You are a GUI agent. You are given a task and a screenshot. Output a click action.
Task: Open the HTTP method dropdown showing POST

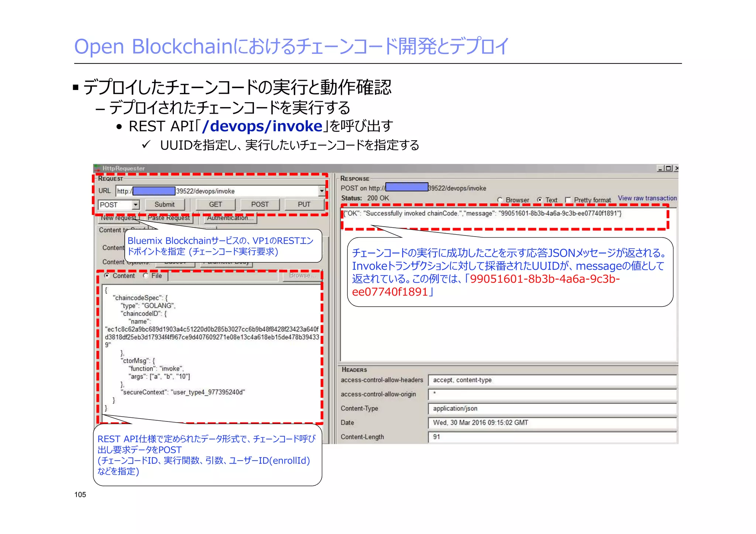[136, 205]
